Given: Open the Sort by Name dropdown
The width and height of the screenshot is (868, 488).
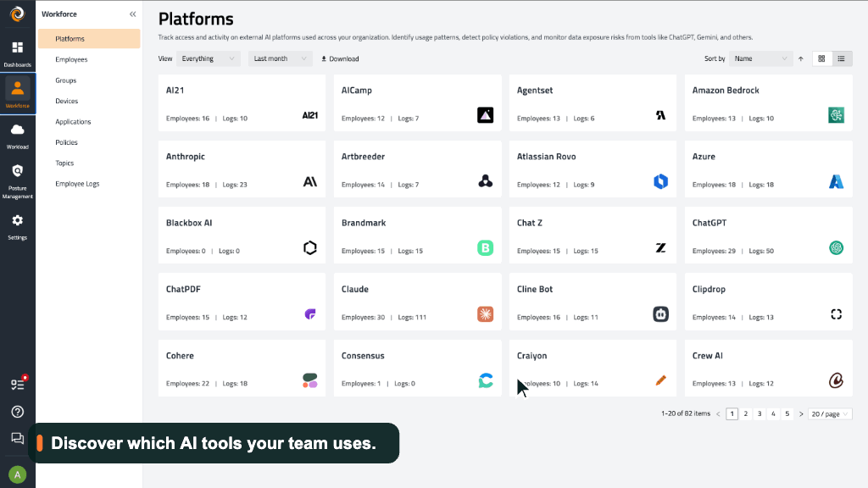Looking at the screenshot, I should (761, 58).
